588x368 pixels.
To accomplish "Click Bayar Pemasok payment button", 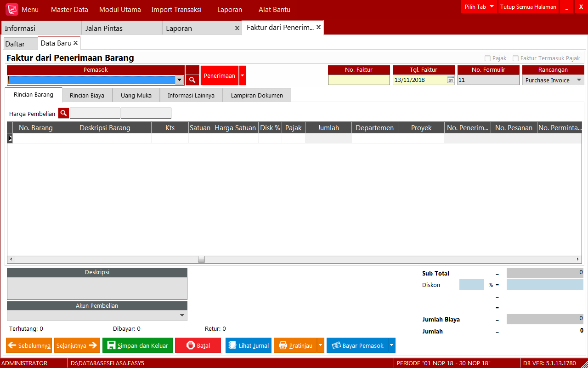I will coord(357,345).
